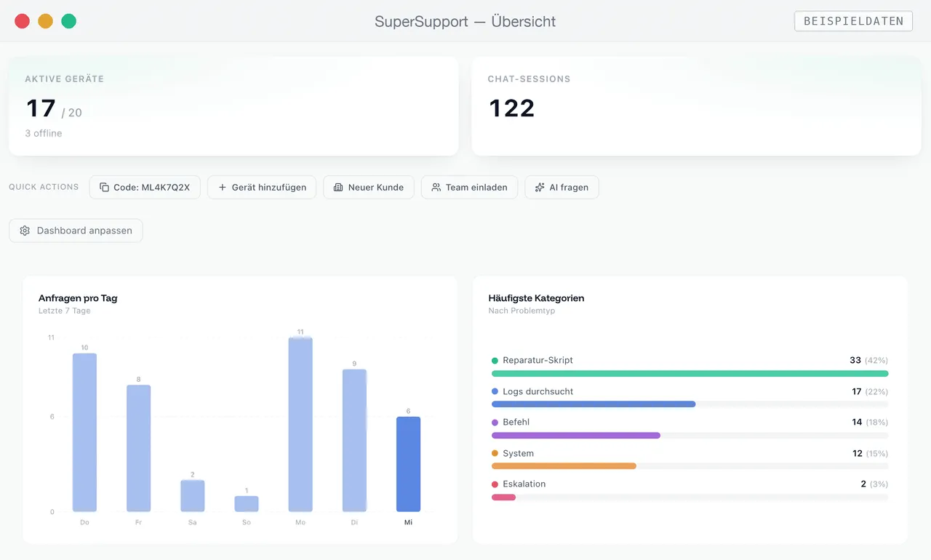Image resolution: width=931 pixels, height=560 pixels.
Task: Select the Team einladen button
Action: click(x=469, y=188)
